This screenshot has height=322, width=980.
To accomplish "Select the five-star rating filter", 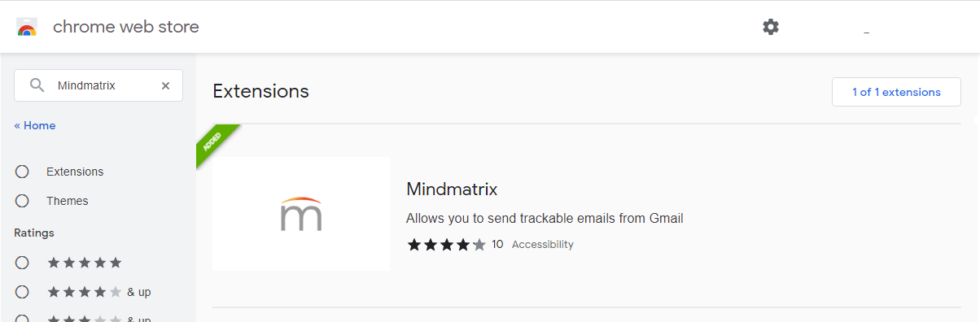I will [22, 263].
